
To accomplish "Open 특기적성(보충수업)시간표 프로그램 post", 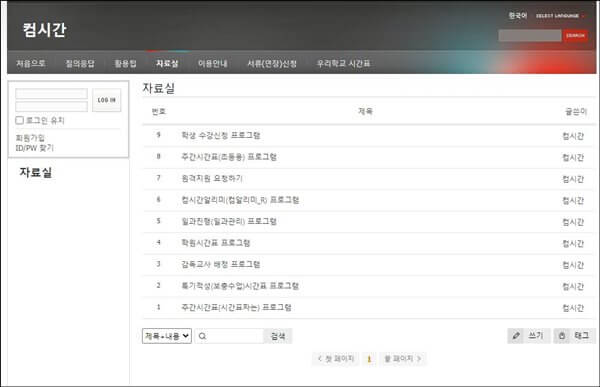I will click(240, 286).
